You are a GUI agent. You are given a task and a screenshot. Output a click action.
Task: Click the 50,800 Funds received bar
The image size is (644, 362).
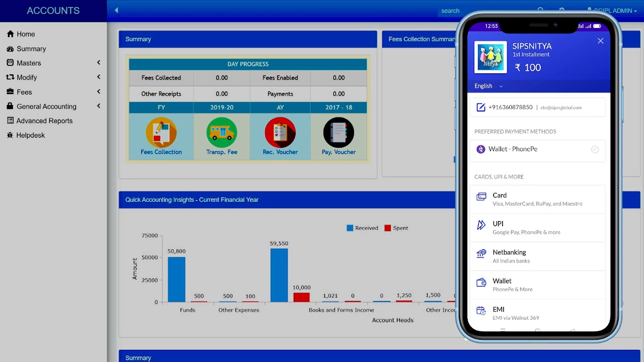(176, 280)
